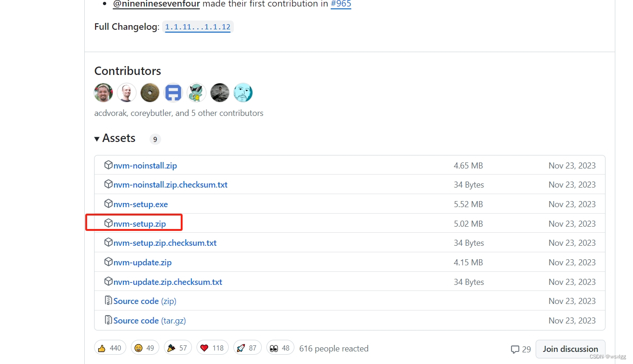Click the Squirtle contributor avatar
The image size is (633, 364).
pyautogui.click(x=197, y=93)
